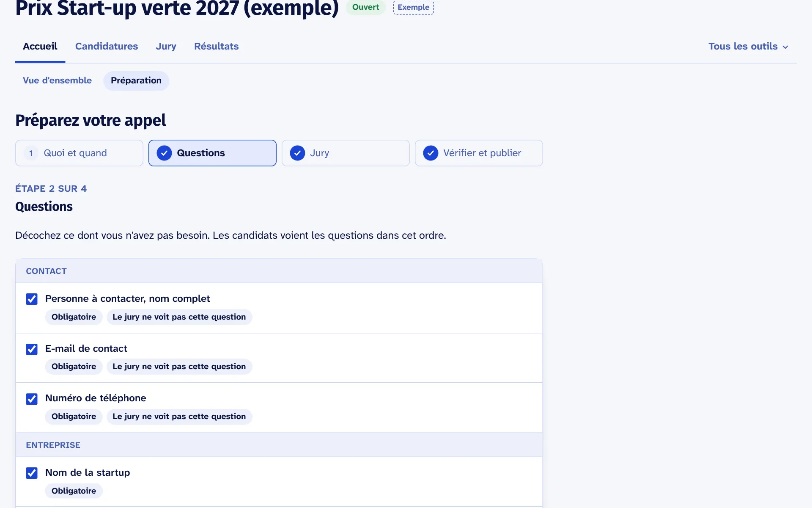Viewport: 812px width, 508px height.
Task: Click the Ouvert status badge
Action: click(x=365, y=7)
